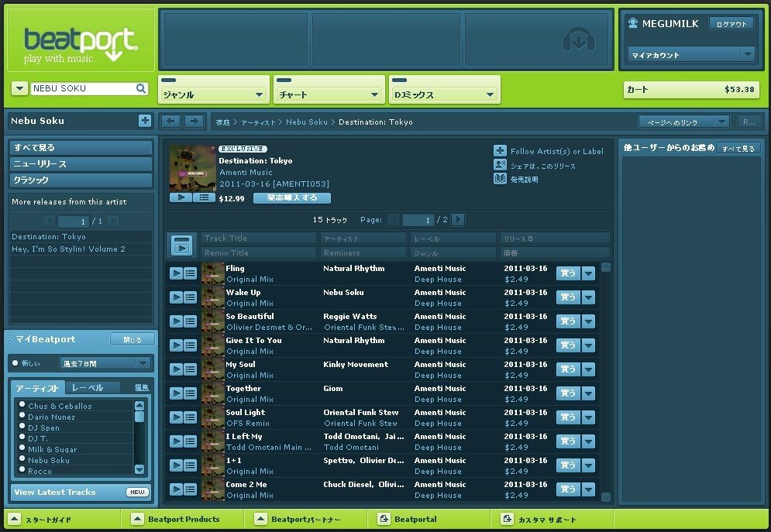The image size is (771, 532).
Task: Click the play-all icon in track header
Action: [182, 245]
